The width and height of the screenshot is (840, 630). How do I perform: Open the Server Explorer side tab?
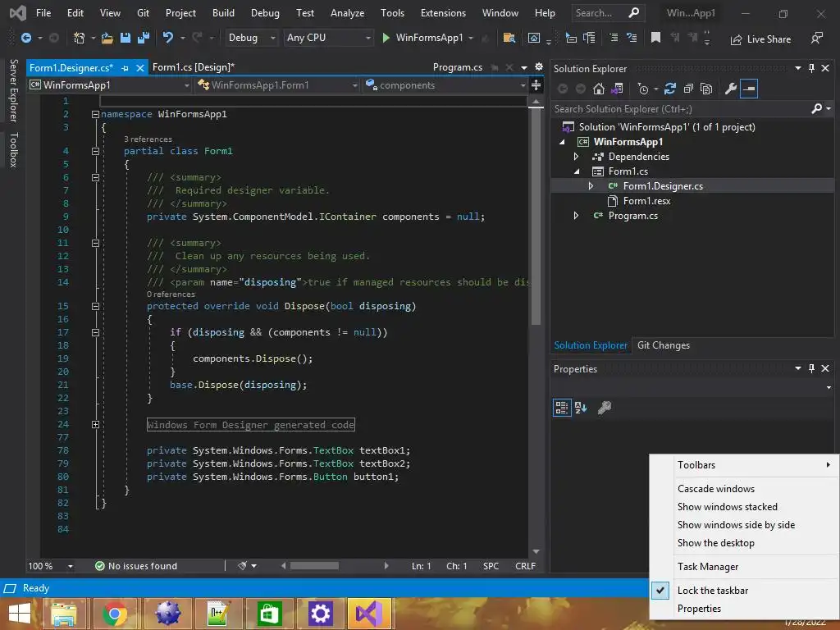pos(13,90)
